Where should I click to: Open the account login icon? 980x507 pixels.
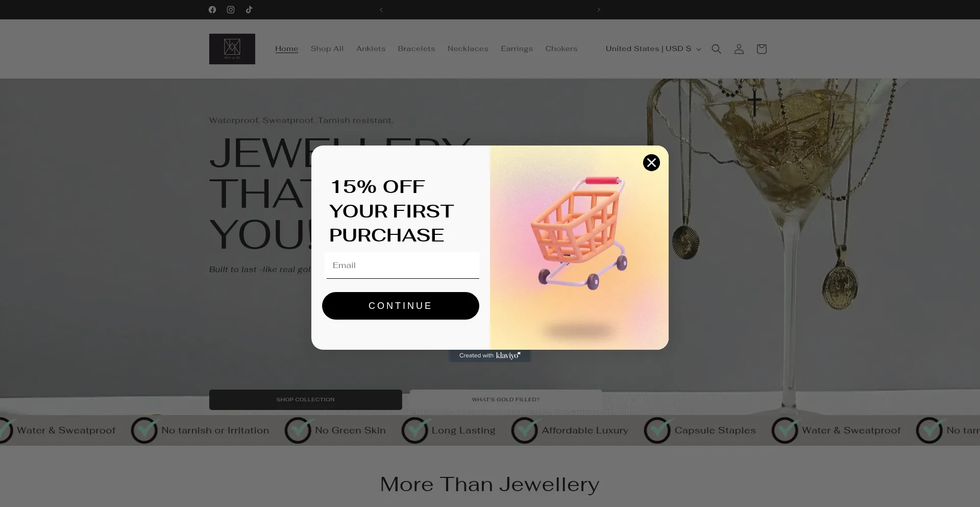click(x=739, y=49)
